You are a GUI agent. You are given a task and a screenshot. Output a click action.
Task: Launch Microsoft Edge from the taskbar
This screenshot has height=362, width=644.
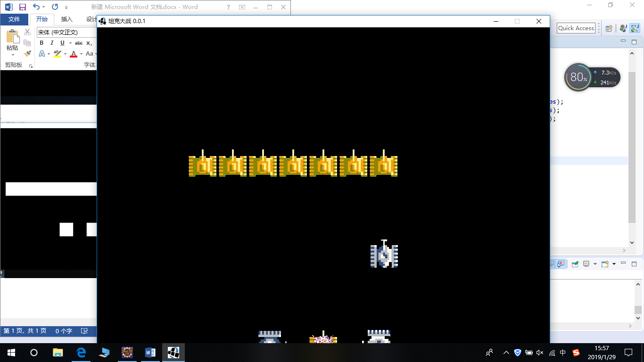pyautogui.click(x=81, y=352)
